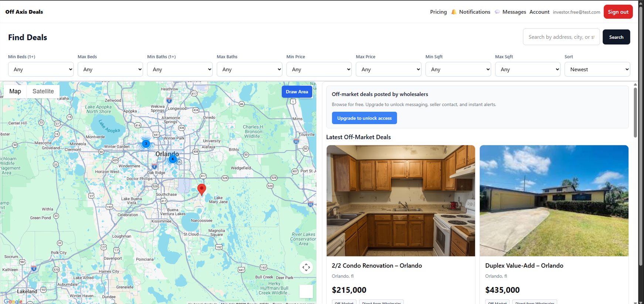
Task: Open the Min Price dropdown
Action: 319,69
